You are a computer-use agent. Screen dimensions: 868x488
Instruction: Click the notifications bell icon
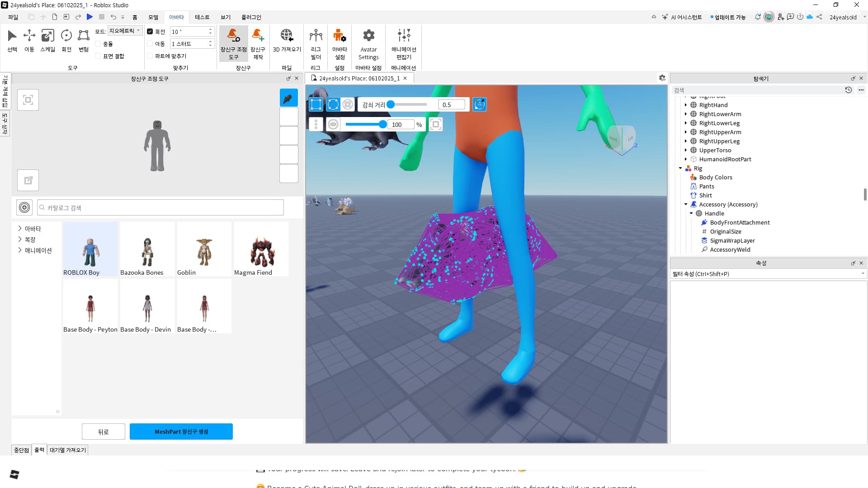pyautogui.click(x=758, y=17)
